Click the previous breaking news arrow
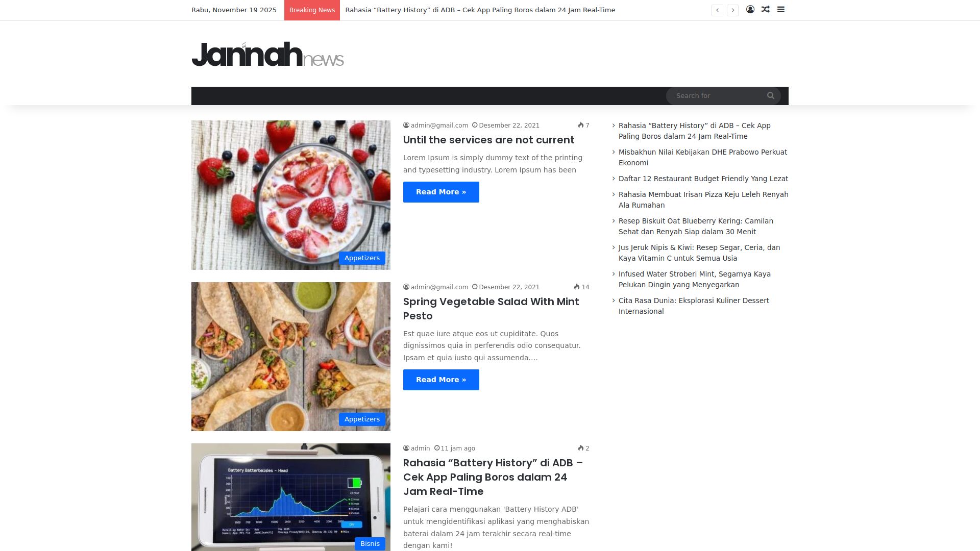Screen dimensions: 980x551 click(717, 10)
